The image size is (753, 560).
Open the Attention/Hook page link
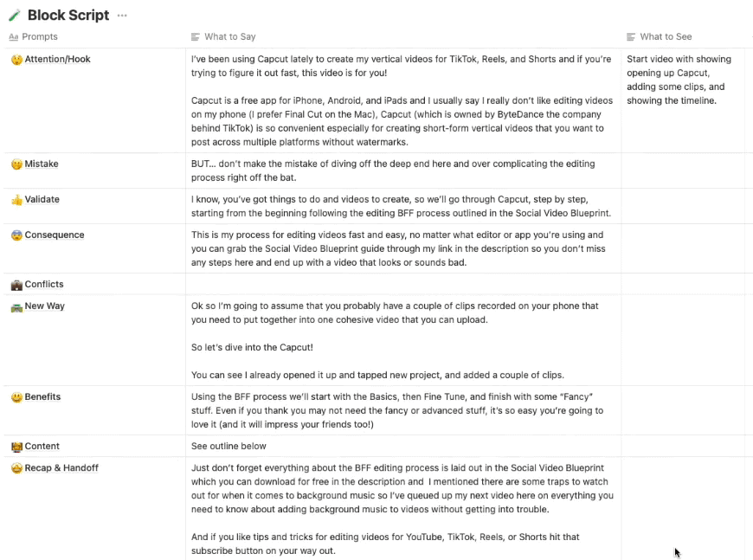pyautogui.click(x=58, y=59)
